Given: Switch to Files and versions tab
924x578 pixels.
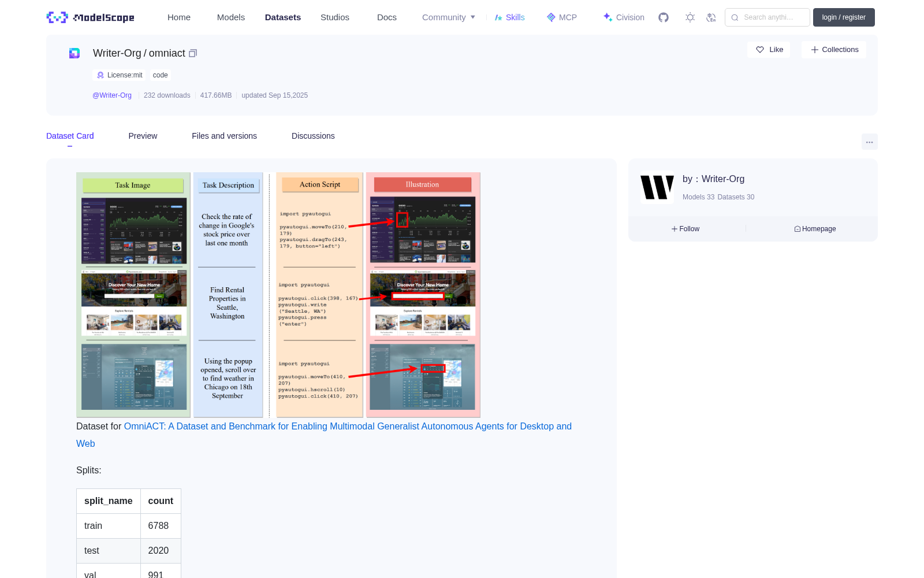Looking at the screenshot, I should tap(224, 136).
